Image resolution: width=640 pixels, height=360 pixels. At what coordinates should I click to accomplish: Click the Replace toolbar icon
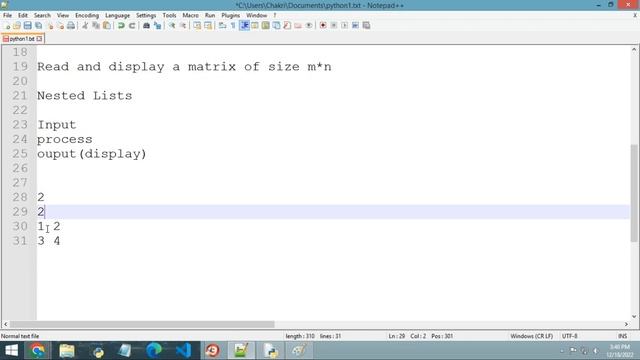click(157, 26)
